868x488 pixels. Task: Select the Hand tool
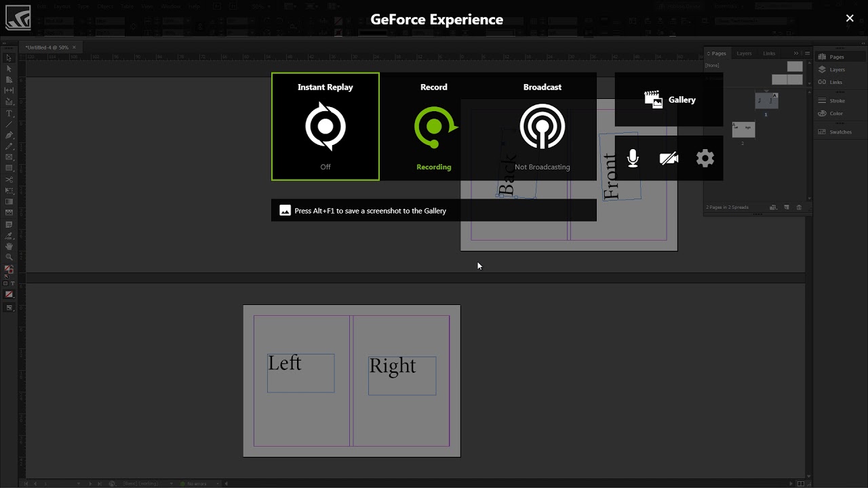[x=9, y=247]
